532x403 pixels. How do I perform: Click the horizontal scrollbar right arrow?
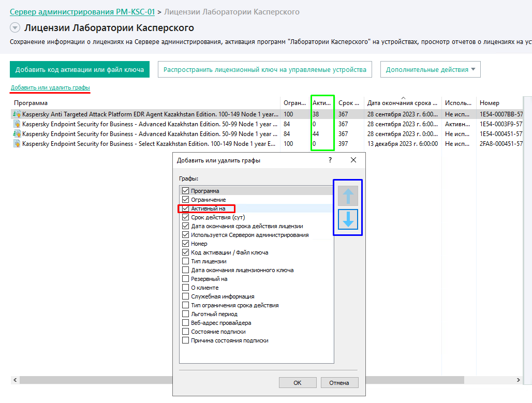[x=518, y=380]
